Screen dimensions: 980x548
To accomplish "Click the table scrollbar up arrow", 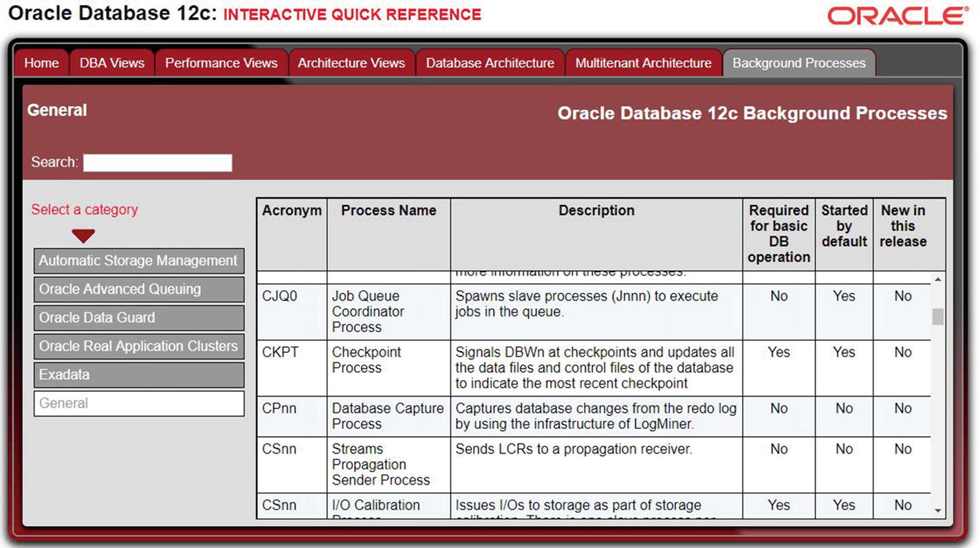I will [938, 280].
